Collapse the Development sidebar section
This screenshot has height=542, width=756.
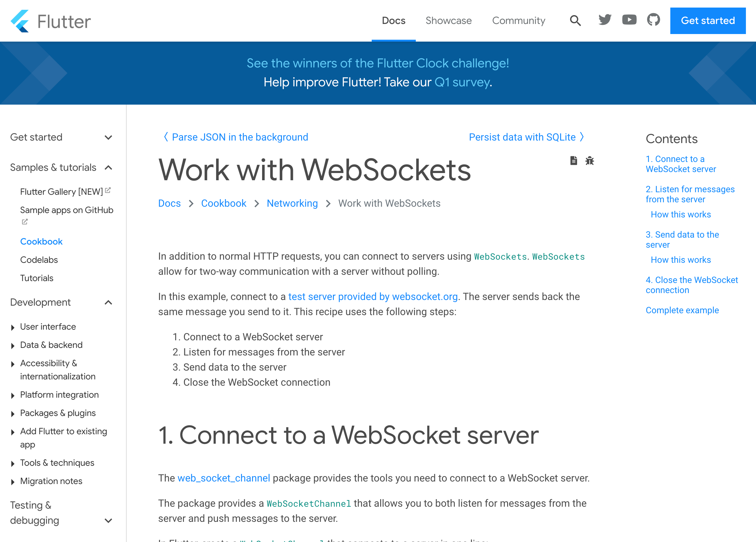tap(108, 303)
